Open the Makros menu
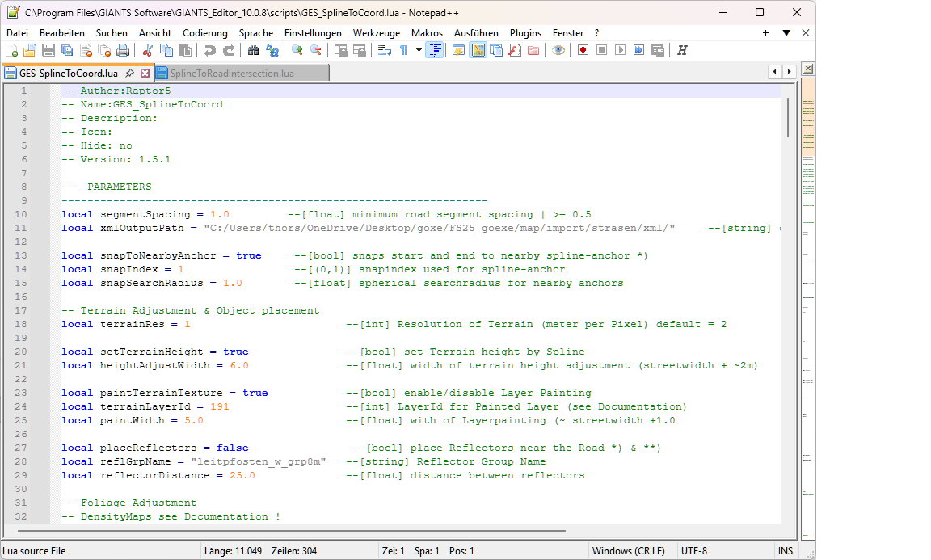 click(427, 33)
